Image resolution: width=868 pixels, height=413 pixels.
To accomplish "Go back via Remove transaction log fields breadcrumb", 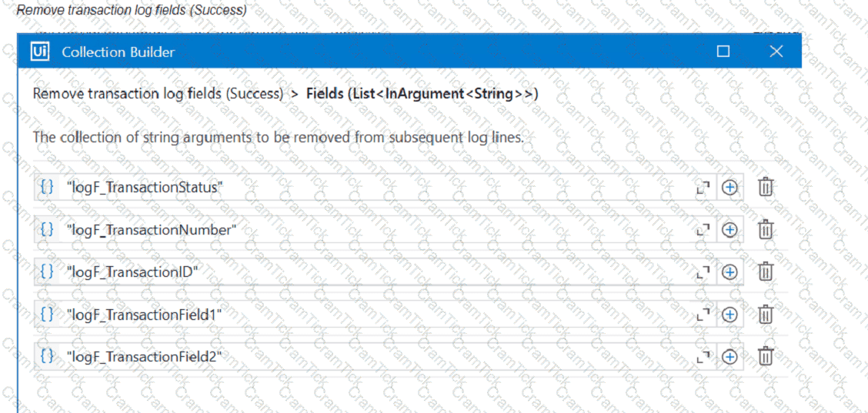I will coord(158,94).
